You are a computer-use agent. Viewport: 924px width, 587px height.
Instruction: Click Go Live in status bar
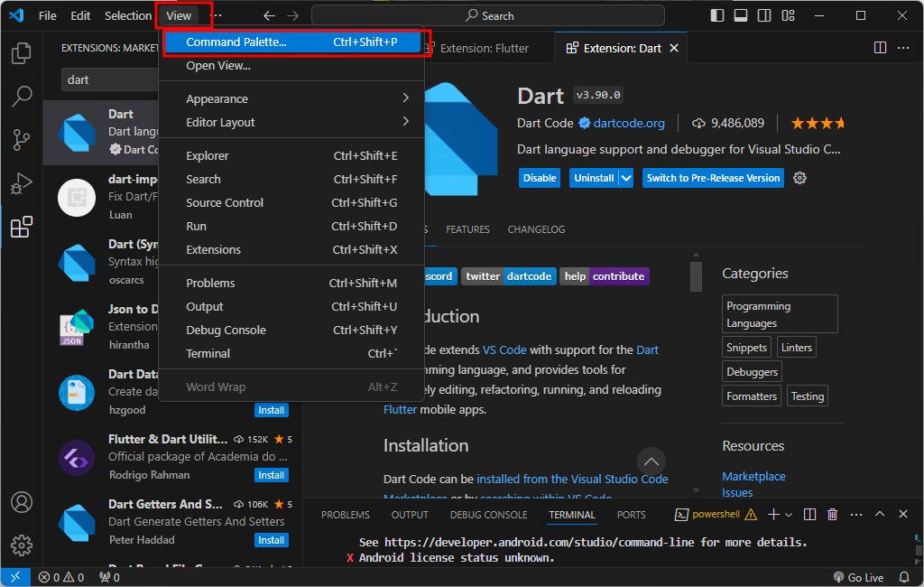[858, 577]
